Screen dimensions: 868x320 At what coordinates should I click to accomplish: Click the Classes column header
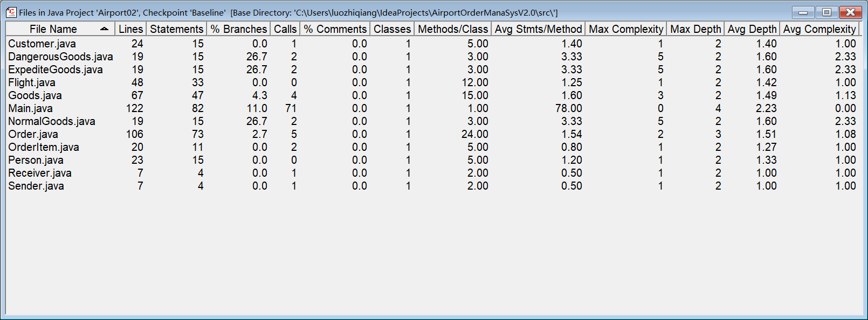click(392, 29)
